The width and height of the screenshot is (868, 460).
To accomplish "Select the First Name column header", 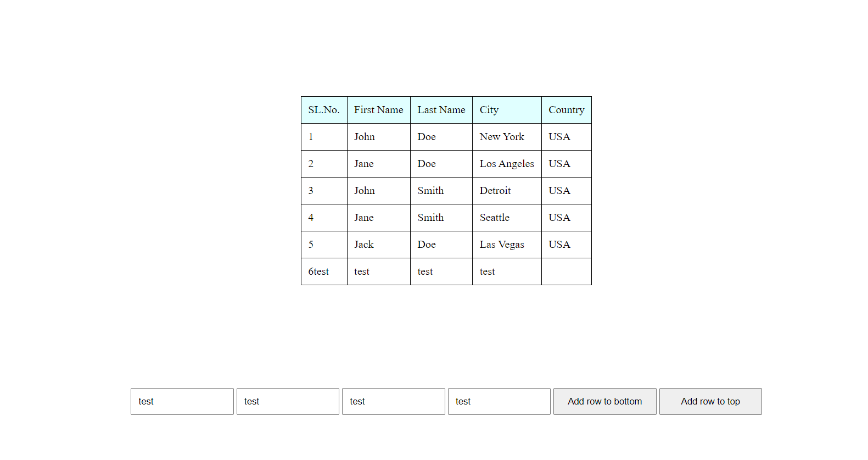I will (379, 110).
